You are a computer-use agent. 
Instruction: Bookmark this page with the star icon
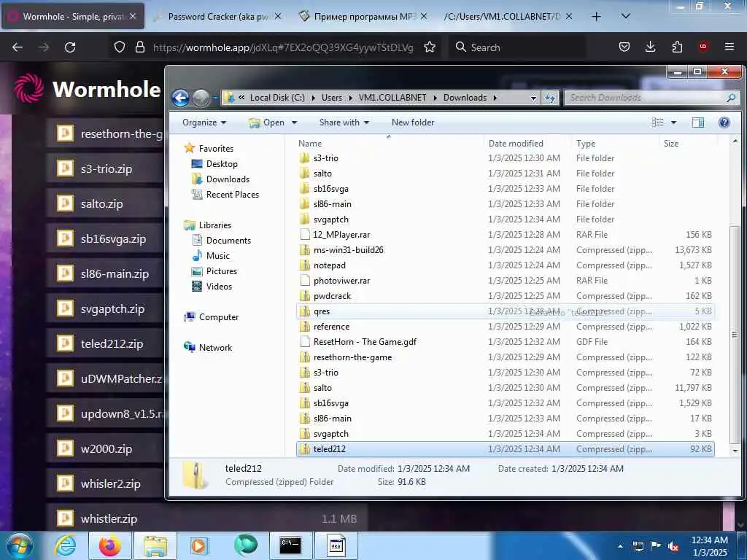point(430,47)
